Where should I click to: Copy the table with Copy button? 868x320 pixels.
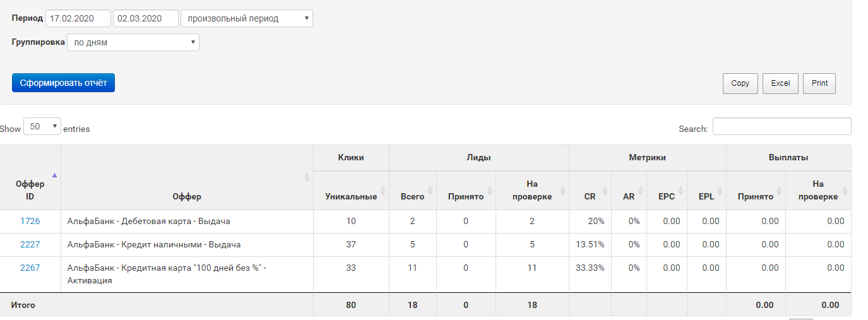pyautogui.click(x=740, y=83)
